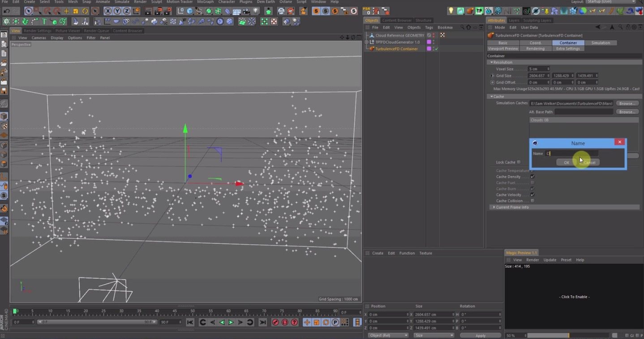Open the MoGraph menu
This screenshot has width=644, height=339.
(205, 2)
